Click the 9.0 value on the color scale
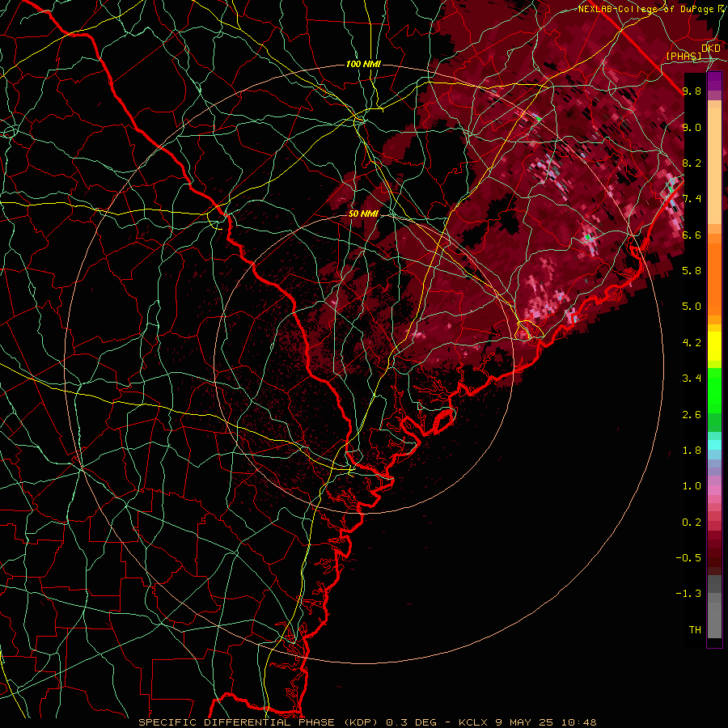 pos(692,127)
